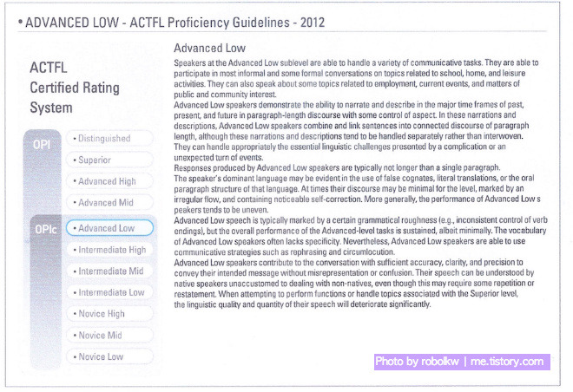Click the 'Photo by robolkw' credit

tap(417, 362)
